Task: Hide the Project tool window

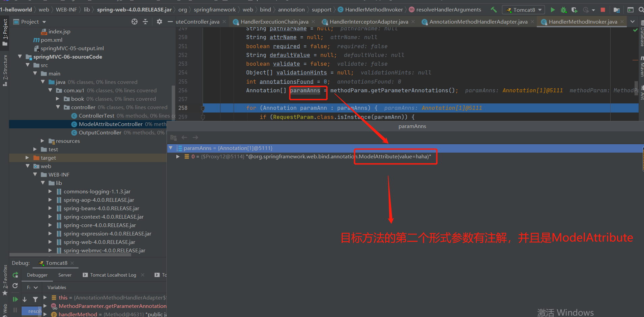Action: click(x=170, y=22)
